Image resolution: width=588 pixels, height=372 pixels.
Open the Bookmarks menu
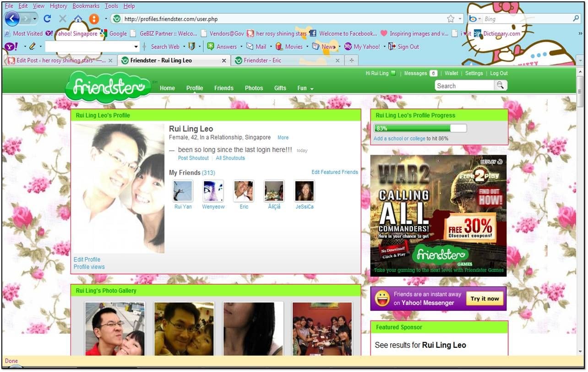point(86,6)
